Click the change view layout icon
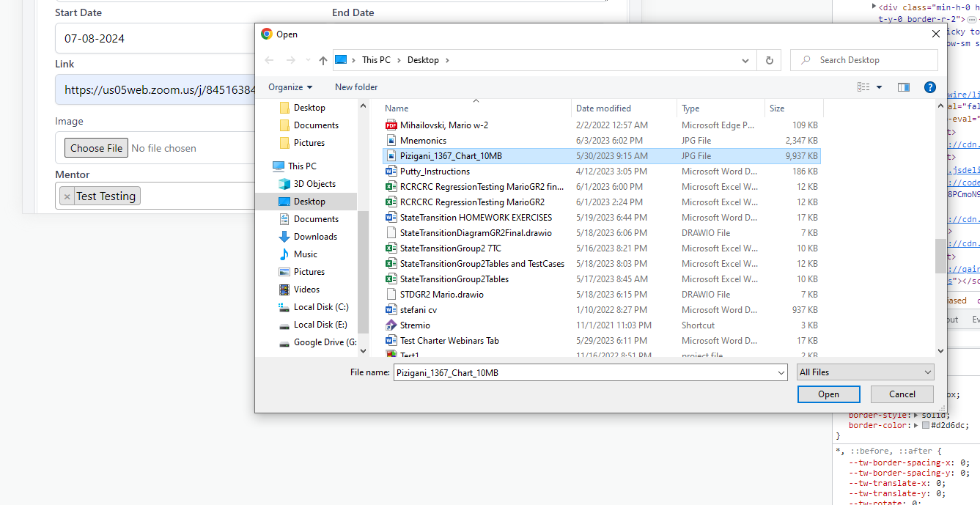The image size is (980, 505). pyautogui.click(x=863, y=87)
